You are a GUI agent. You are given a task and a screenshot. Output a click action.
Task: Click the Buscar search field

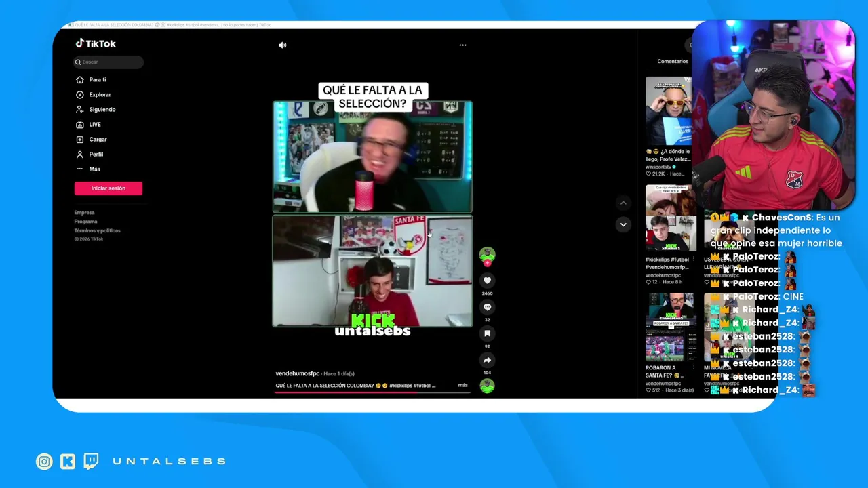(x=108, y=62)
